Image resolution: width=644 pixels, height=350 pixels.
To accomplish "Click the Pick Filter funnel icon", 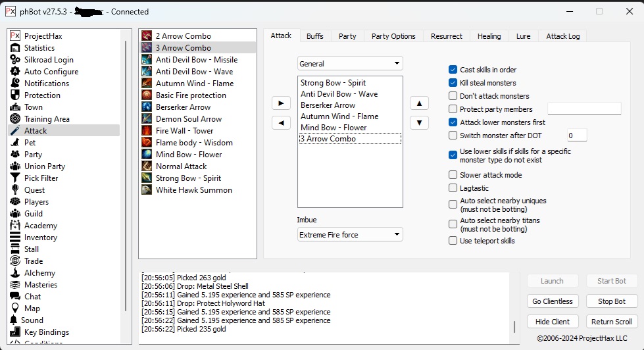I will (14, 178).
